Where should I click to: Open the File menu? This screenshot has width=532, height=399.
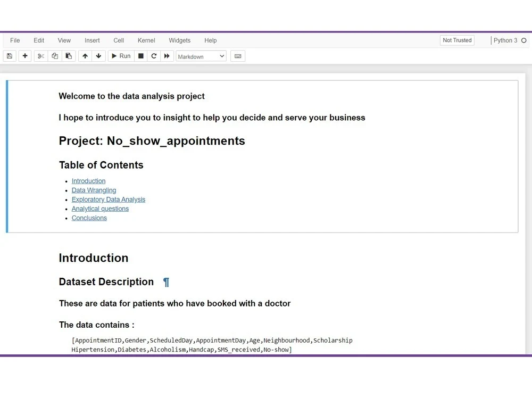15,40
